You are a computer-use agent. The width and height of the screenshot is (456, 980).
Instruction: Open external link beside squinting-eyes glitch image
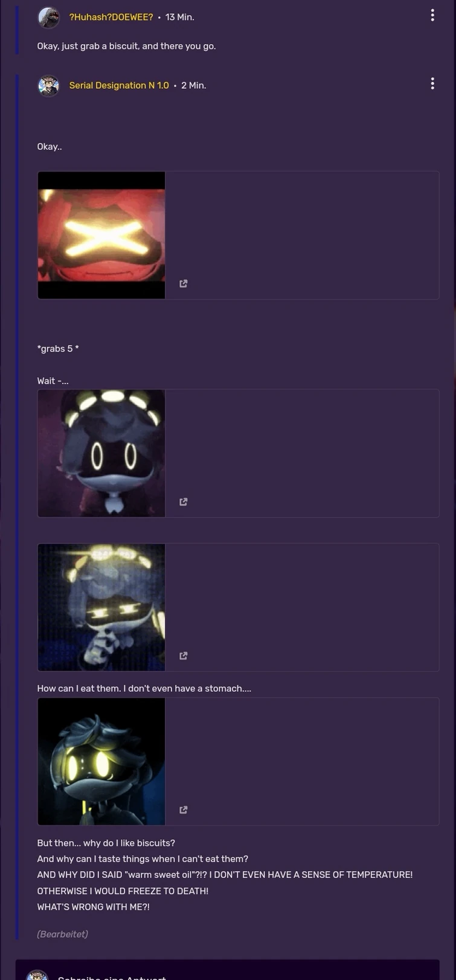(x=184, y=656)
